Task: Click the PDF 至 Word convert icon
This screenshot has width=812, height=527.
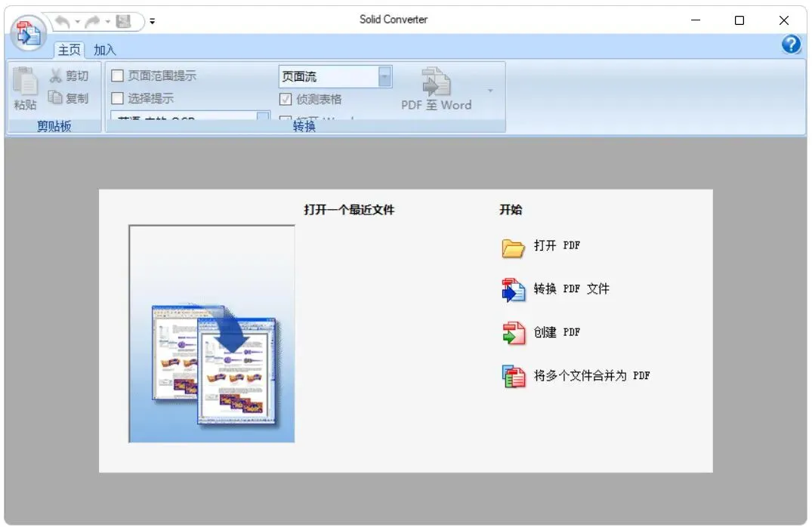Action: (436, 82)
